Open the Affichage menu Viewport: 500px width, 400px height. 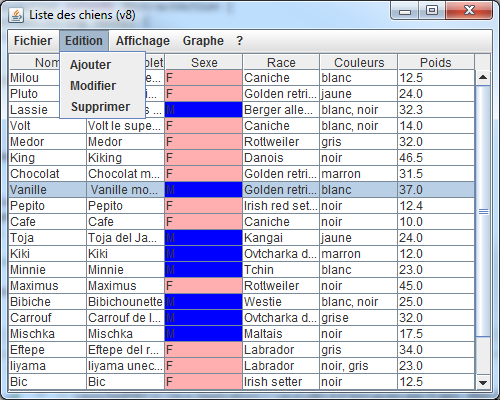[x=143, y=41]
